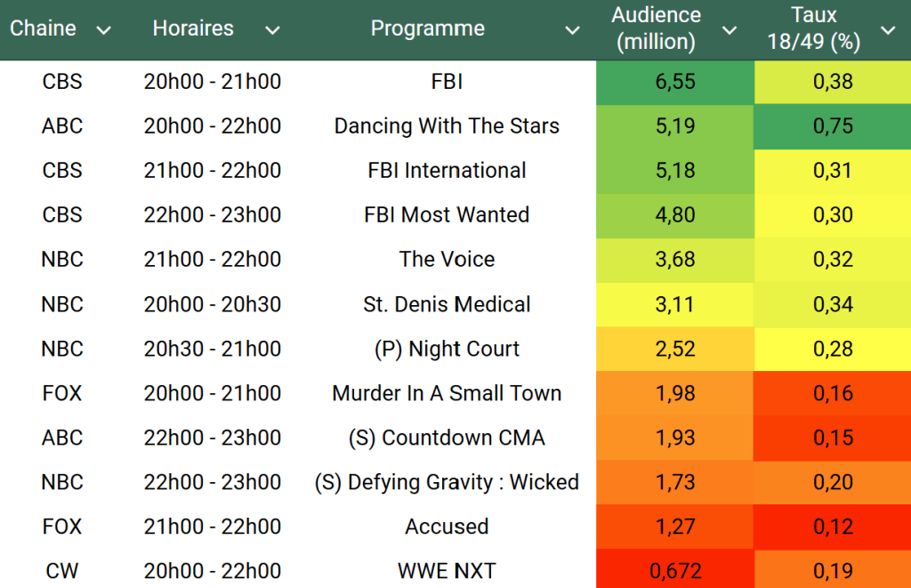The height and width of the screenshot is (588, 911).
Task: Click the (S) Defying Gravity : Wicked cell
Action: point(447,482)
